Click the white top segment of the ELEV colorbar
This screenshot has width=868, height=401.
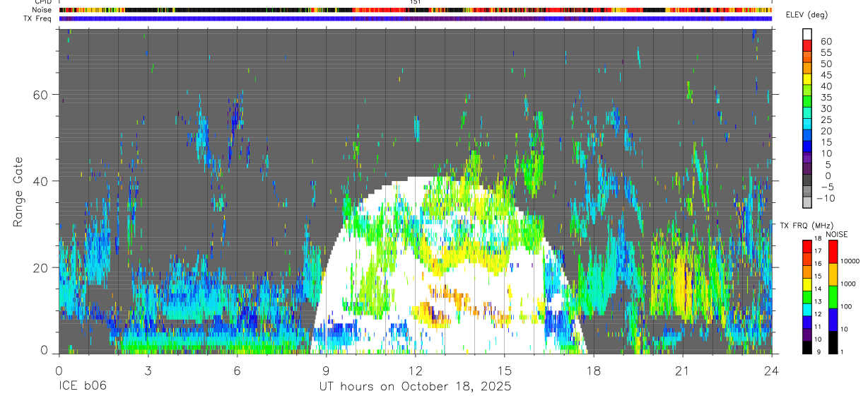pyautogui.click(x=807, y=34)
